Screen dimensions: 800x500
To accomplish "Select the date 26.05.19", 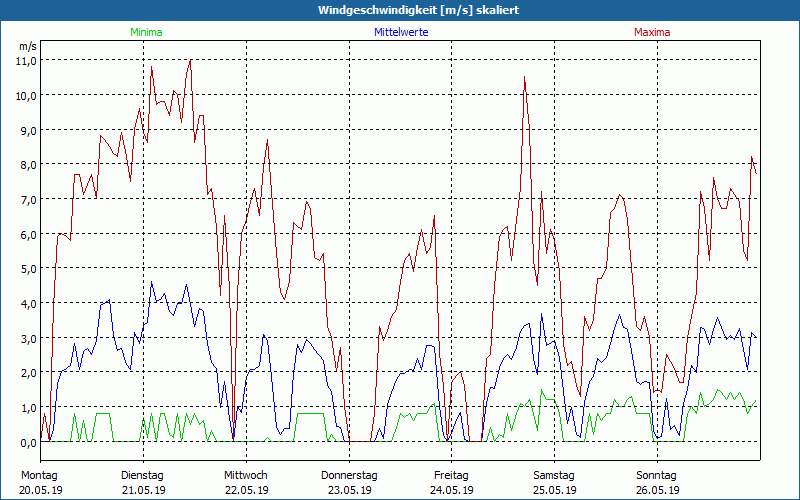I will (657, 490).
